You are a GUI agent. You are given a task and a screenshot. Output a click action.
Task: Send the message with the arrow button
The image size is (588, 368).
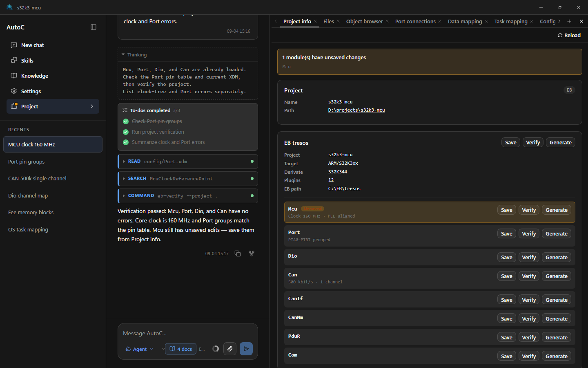[x=246, y=349]
